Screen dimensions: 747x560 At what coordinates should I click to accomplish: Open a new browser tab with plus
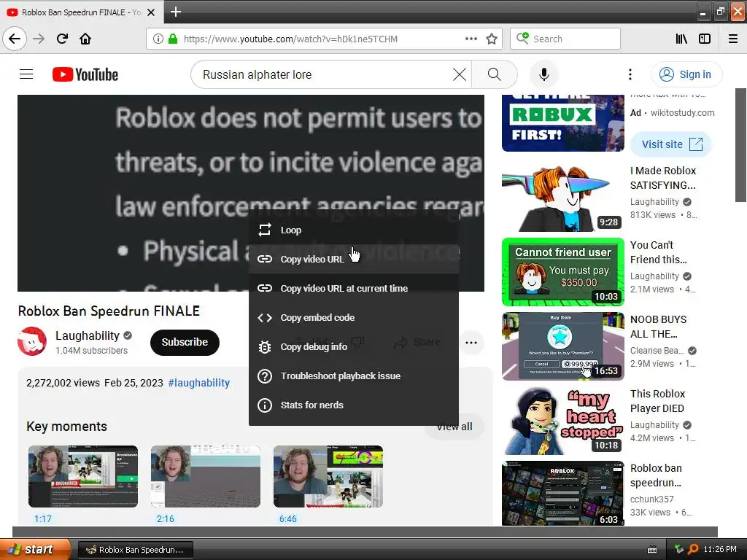(x=175, y=12)
